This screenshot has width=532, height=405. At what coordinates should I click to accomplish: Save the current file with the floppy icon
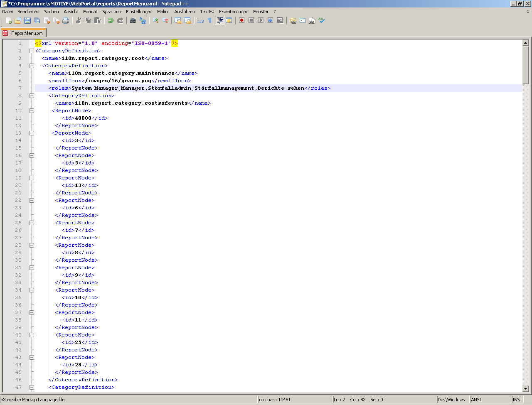(27, 20)
